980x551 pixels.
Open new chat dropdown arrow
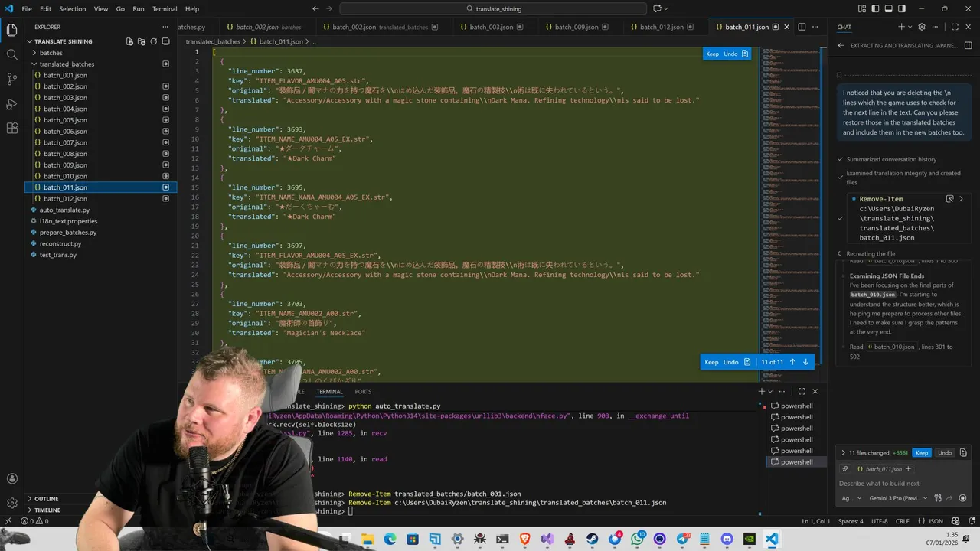pyautogui.click(x=910, y=27)
